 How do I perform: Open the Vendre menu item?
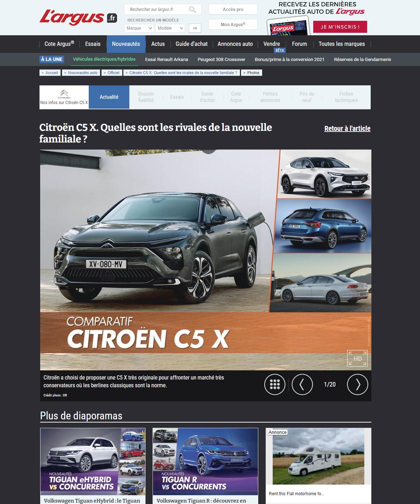point(272,44)
